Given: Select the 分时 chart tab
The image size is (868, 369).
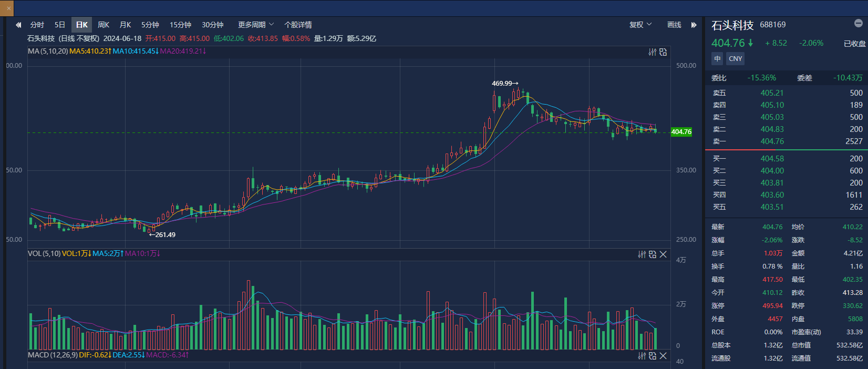Looking at the screenshot, I should 37,25.
